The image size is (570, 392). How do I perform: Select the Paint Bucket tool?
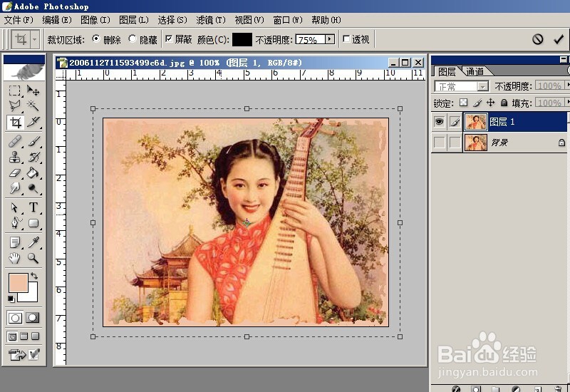tap(33, 172)
